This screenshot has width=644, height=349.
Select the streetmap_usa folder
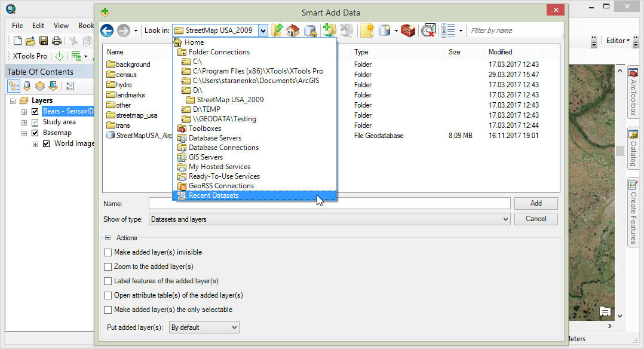(132, 115)
